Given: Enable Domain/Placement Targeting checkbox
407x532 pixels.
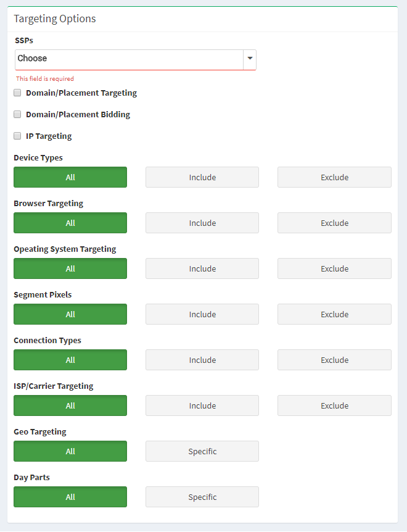Looking at the screenshot, I should [17, 93].
